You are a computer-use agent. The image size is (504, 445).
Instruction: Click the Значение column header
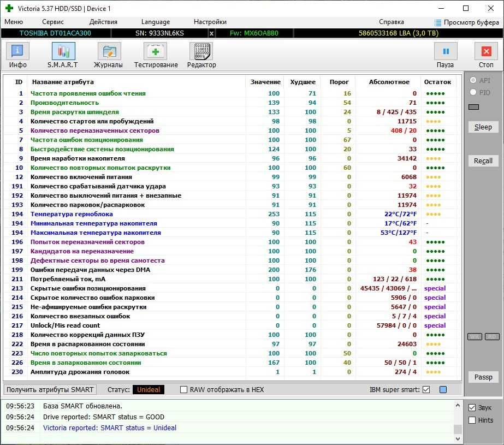[x=265, y=82]
